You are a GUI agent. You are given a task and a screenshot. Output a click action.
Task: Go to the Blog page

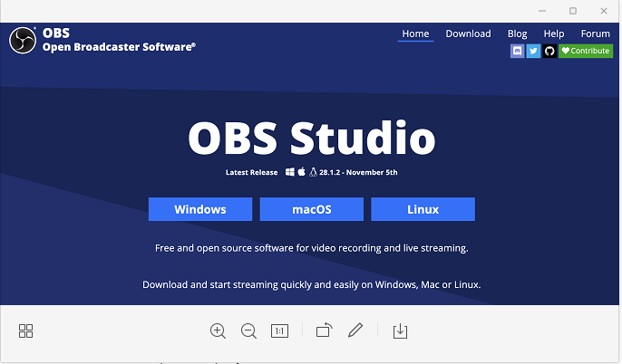(517, 34)
